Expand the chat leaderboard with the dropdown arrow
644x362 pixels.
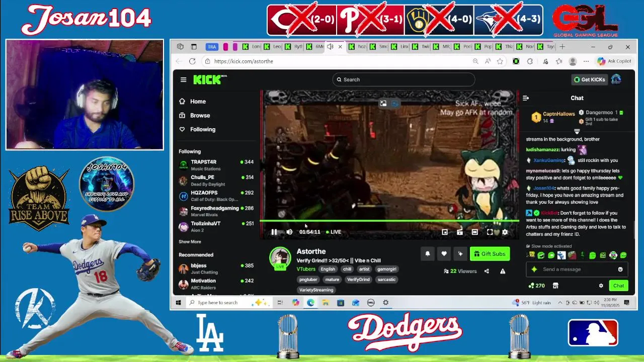coord(577,131)
